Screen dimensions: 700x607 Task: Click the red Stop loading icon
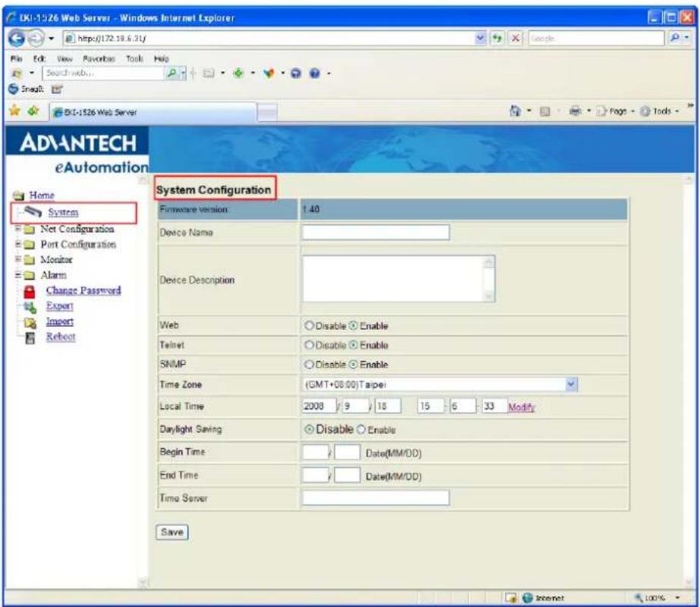[515, 39]
